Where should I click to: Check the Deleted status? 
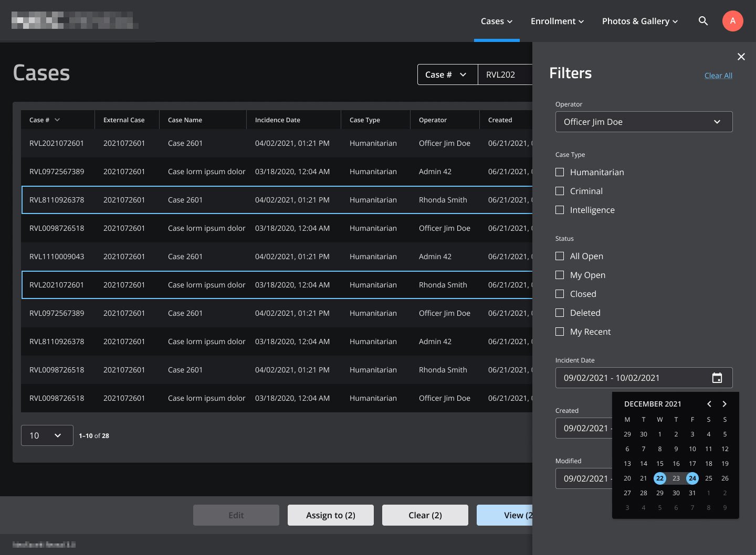(x=560, y=313)
